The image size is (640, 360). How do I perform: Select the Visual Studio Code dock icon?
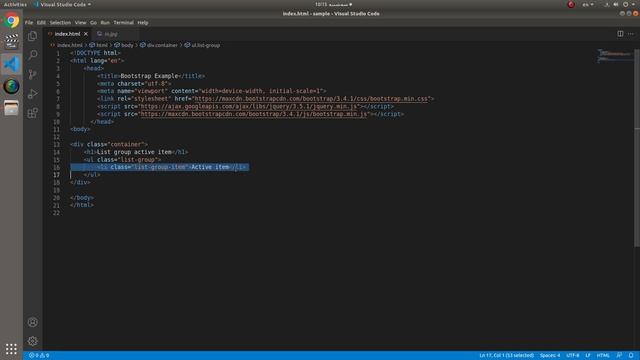[11, 64]
